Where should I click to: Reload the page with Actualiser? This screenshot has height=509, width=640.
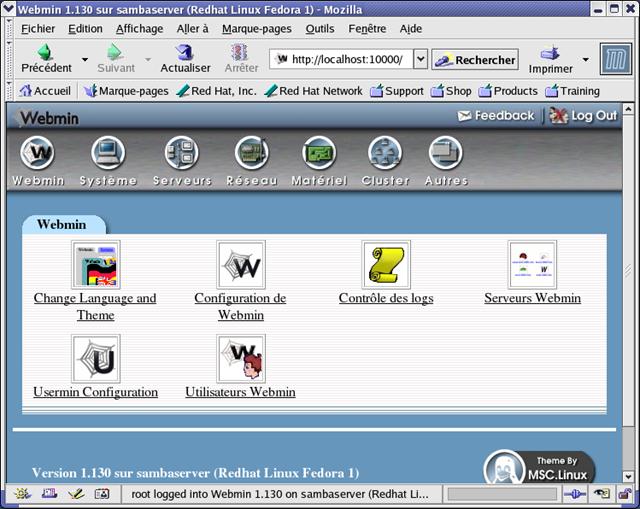(185, 59)
